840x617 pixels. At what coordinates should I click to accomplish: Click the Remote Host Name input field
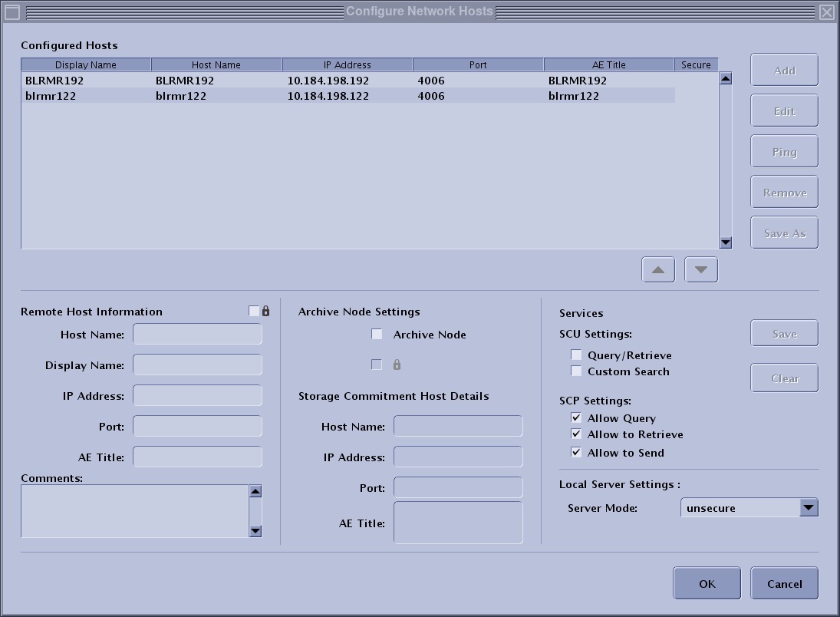[x=197, y=334]
